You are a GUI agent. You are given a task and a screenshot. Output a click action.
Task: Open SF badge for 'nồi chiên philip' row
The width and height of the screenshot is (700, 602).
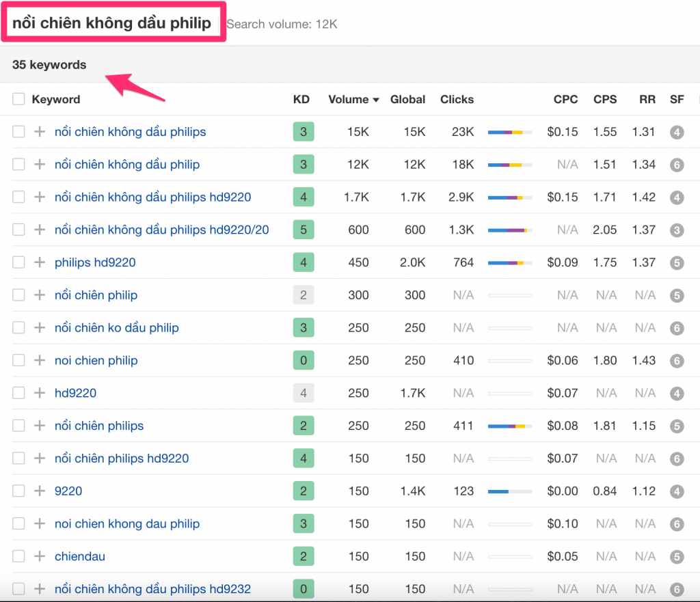[x=677, y=295]
